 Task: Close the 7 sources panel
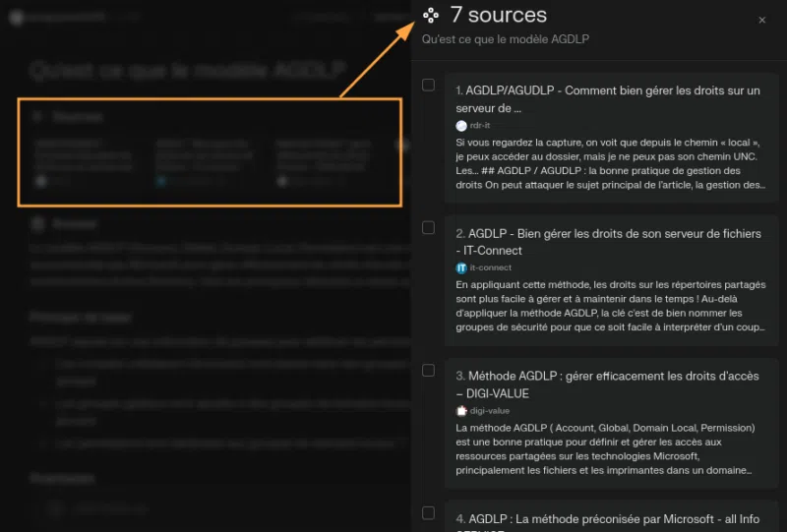point(761,20)
